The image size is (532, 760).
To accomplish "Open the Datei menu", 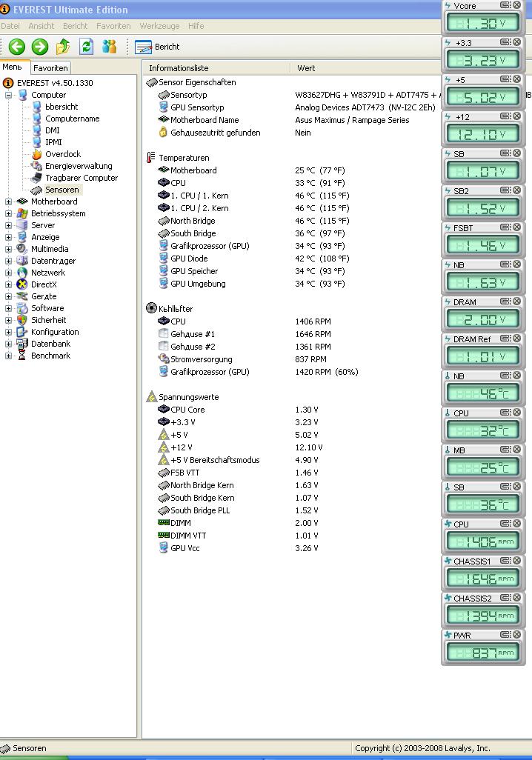I will tap(10, 26).
